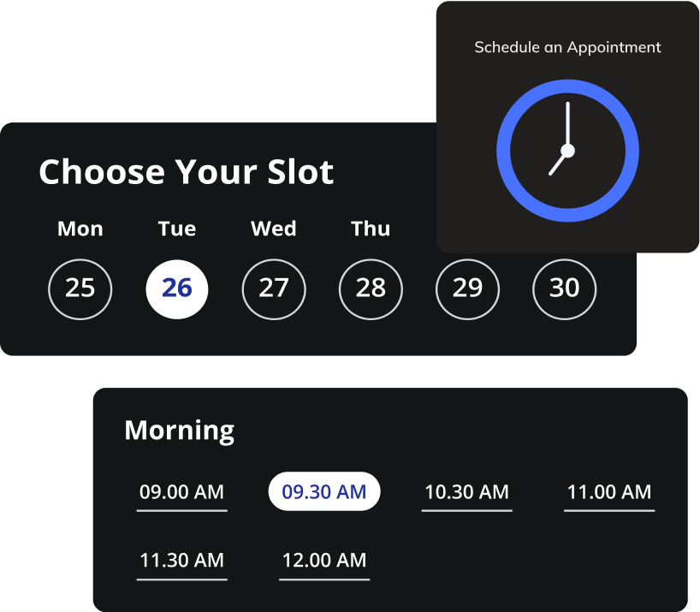Choose the 11.00 AM time slot

pos(608,492)
